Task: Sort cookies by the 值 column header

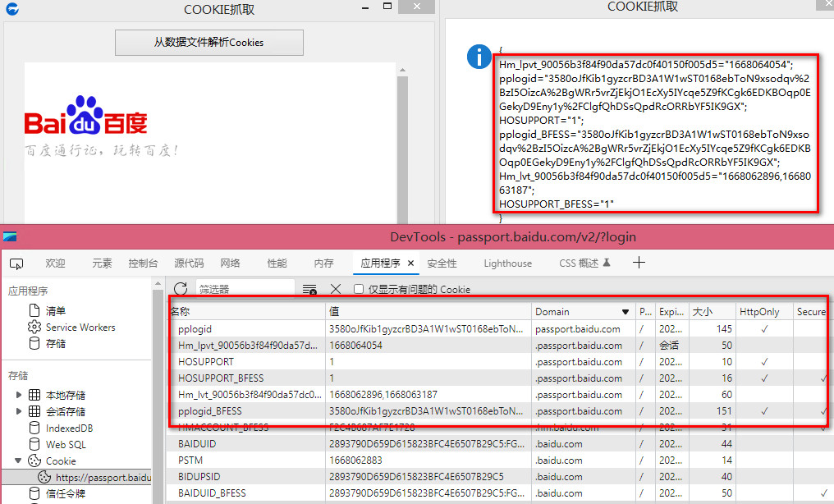Action: coord(428,312)
